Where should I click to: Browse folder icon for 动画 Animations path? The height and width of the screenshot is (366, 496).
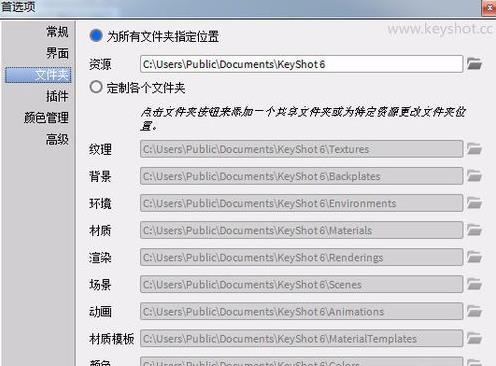tap(474, 311)
